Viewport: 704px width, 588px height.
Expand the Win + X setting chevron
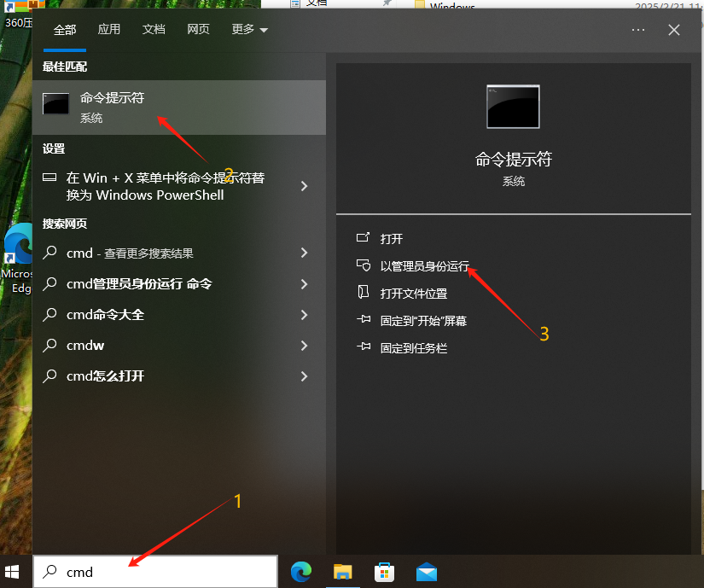[305, 186]
